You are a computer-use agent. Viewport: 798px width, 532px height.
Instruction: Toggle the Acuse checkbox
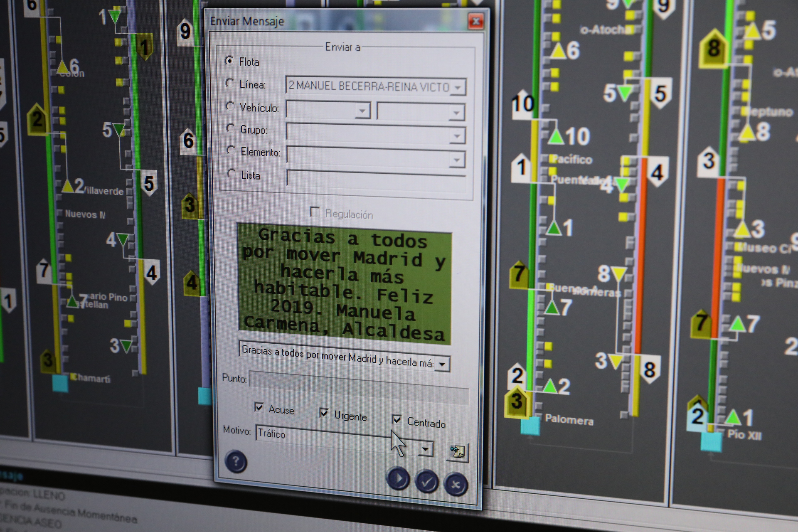tap(259, 407)
